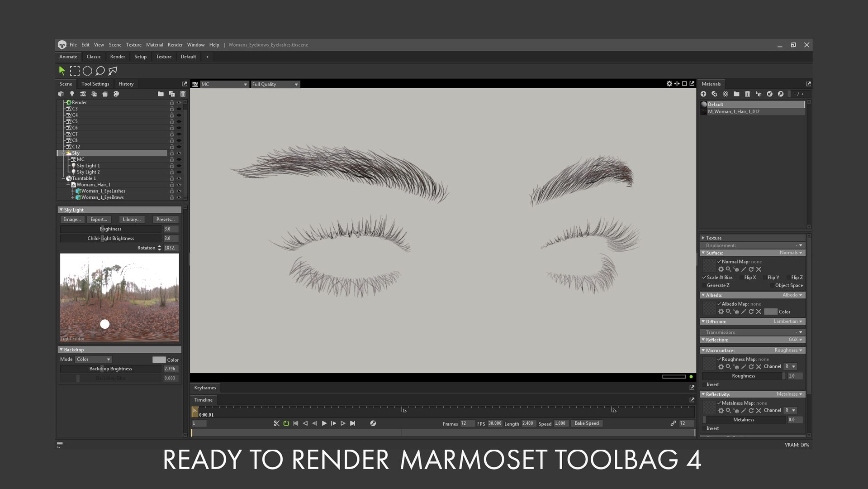Pick the polygon selection tool
This screenshot has width=868, height=489.
[113, 71]
